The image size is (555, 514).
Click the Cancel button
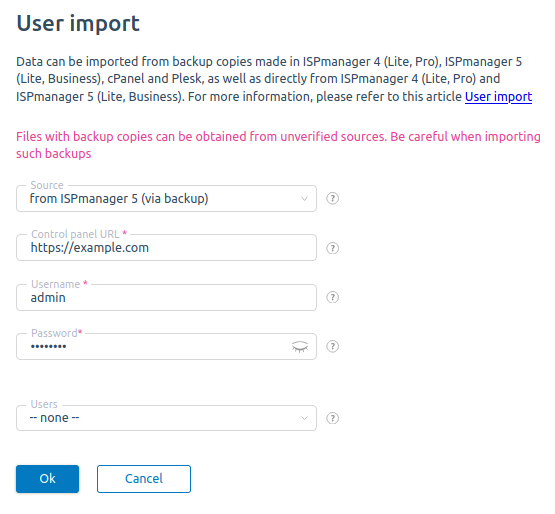[144, 479]
